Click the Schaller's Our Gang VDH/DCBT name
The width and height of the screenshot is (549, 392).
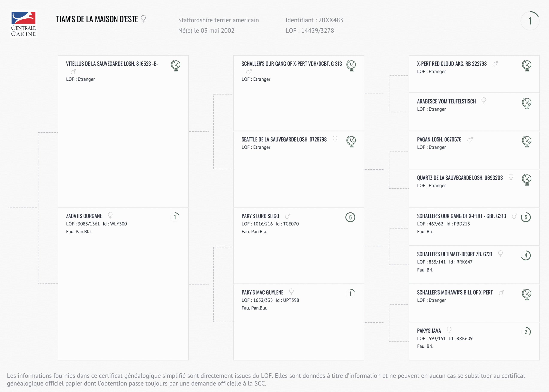291,64
